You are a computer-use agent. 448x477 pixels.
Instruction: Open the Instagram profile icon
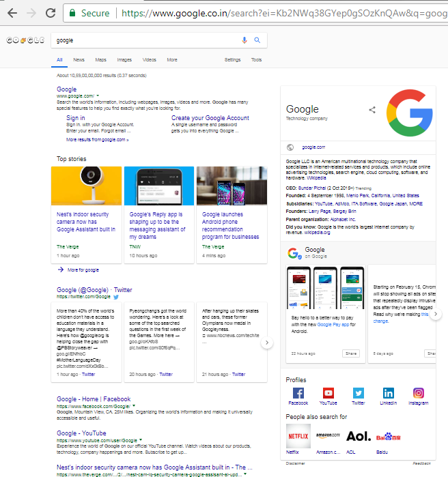click(x=419, y=393)
